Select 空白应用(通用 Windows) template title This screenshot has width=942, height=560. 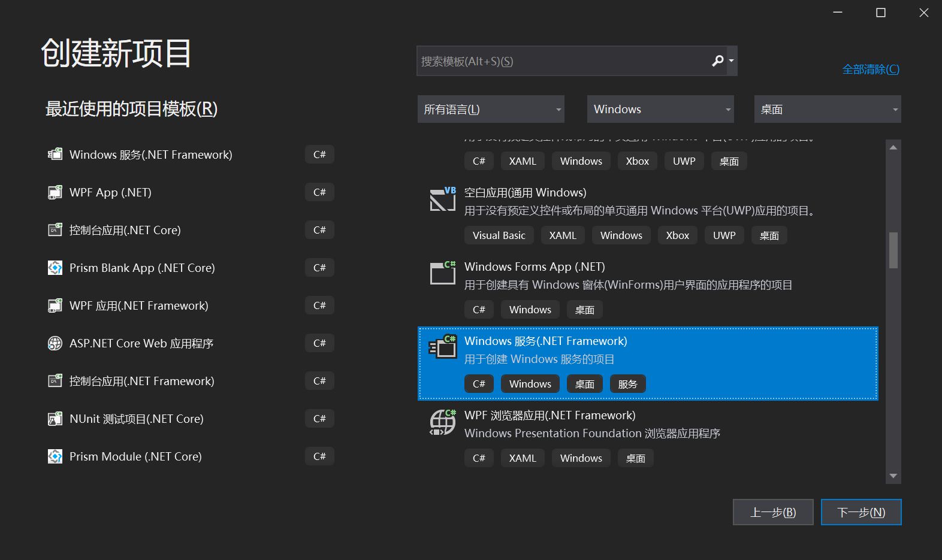point(525,192)
